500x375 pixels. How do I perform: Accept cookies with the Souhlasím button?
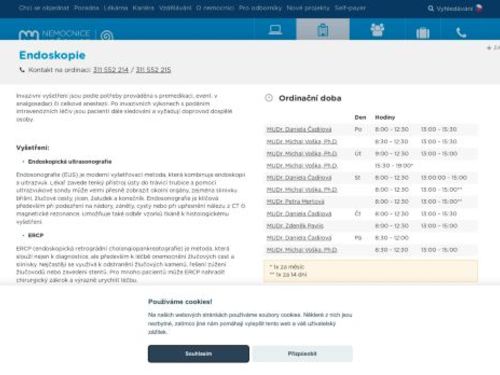(x=198, y=354)
